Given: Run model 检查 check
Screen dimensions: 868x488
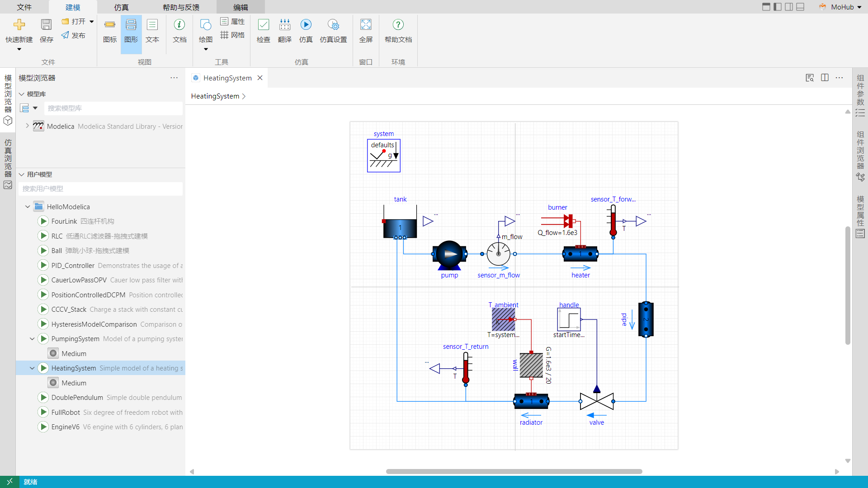Looking at the screenshot, I should (x=264, y=31).
